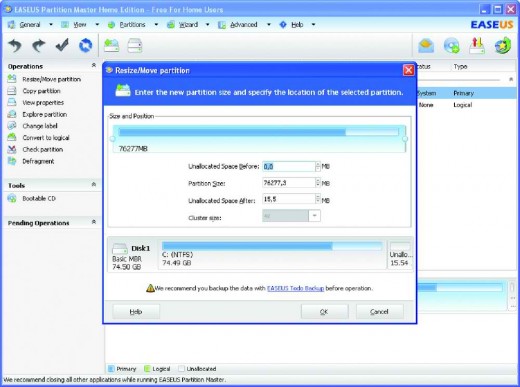The image size is (520, 387).
Task: Click the bootable CD disc toolbar icon
Action: [x=451, y=46]
